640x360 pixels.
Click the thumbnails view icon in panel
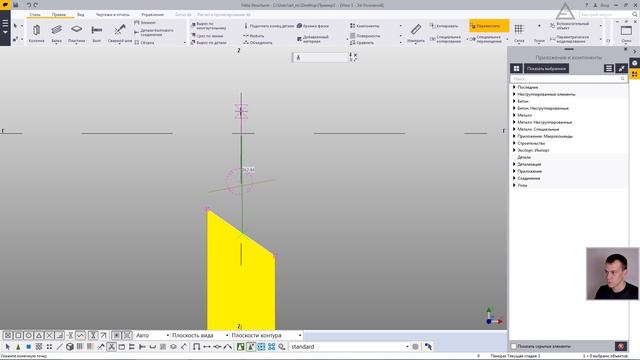click(x=516, y=69)
